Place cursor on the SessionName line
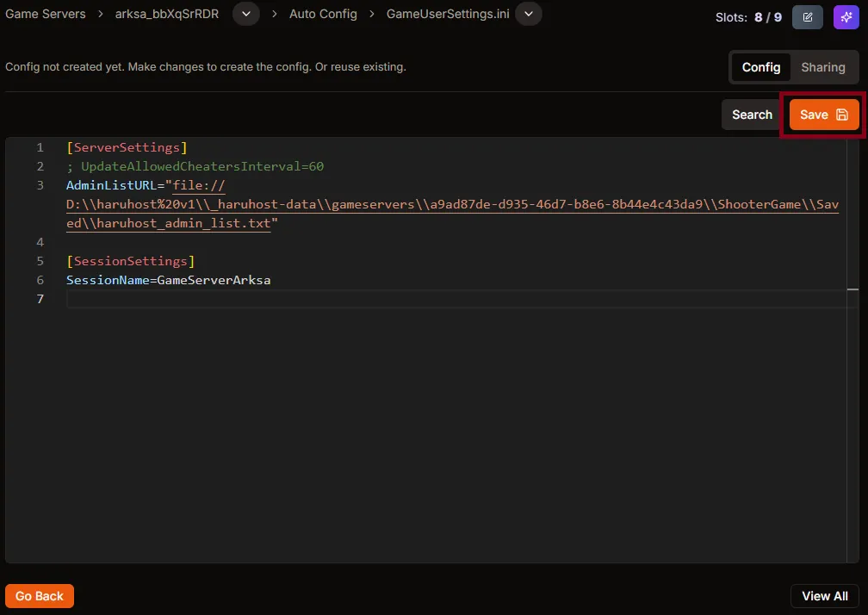The height and width of the screenshot is (615, 868). click(169, 280)
